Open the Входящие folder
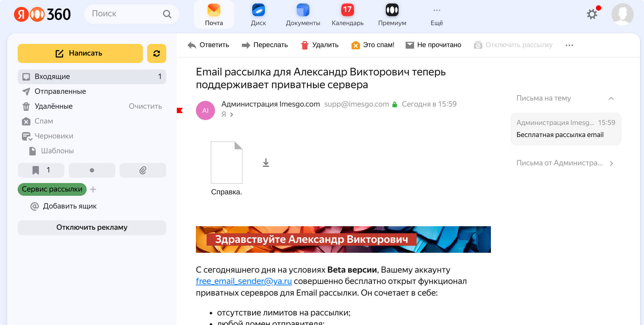The image size is (644, 325). point(92,76)
